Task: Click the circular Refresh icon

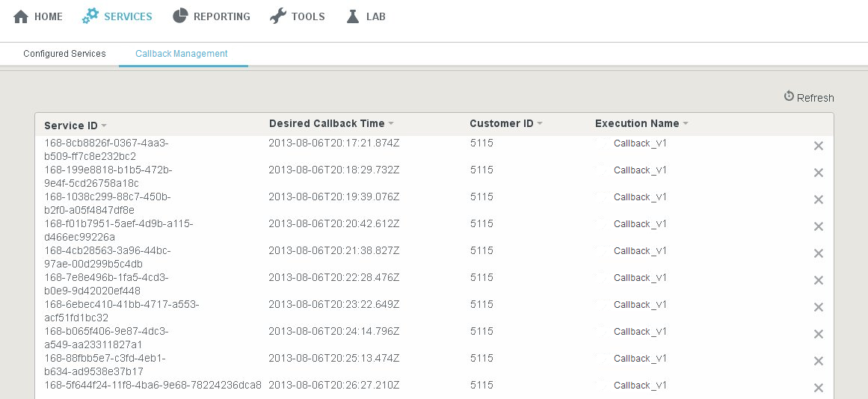Action: pyautogui.click(x=789, y=96)
